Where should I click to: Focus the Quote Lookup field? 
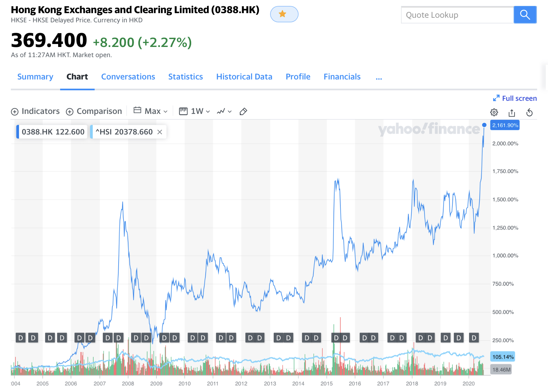coord(457,15)
